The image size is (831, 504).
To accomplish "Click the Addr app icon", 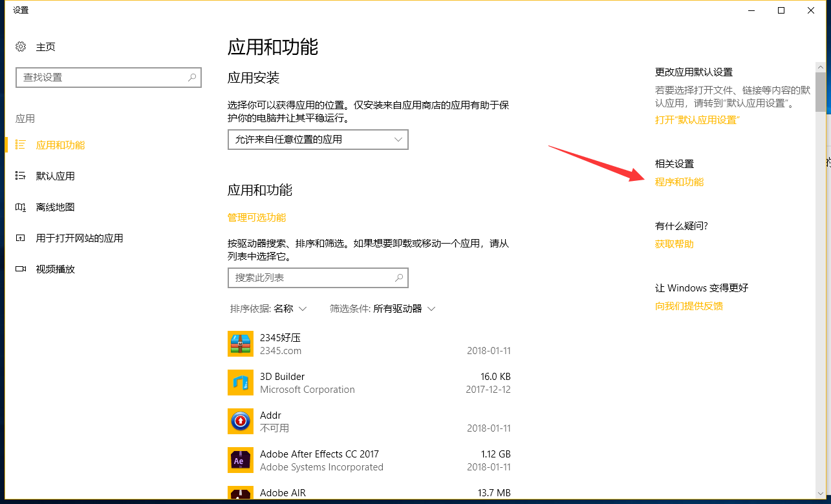I will tap(241, 421).
